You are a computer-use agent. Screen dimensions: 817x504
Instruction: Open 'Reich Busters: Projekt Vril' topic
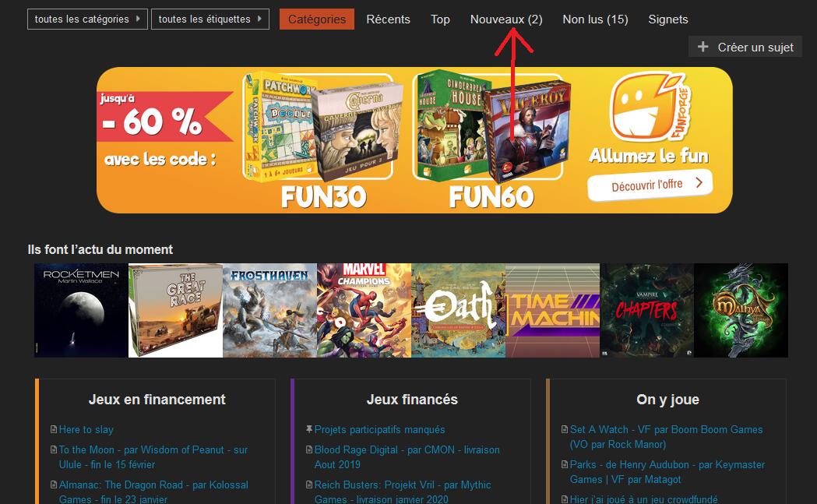coord(402,492)
